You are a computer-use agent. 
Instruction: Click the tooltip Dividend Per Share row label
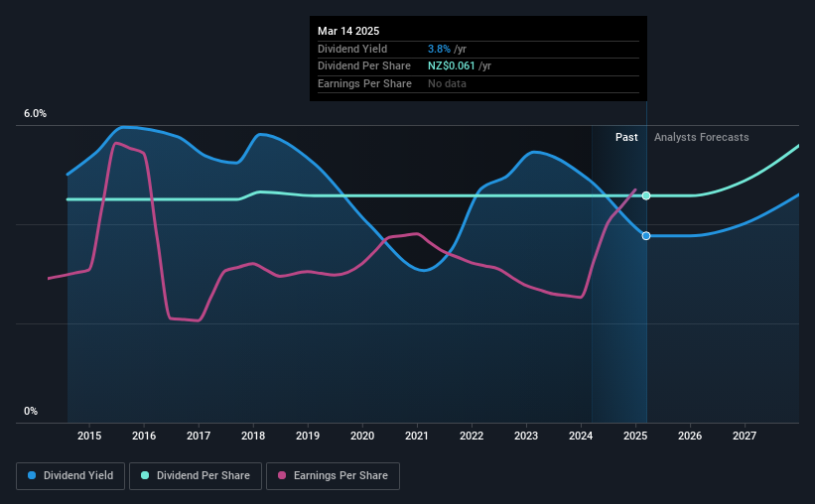click(364, 66)
